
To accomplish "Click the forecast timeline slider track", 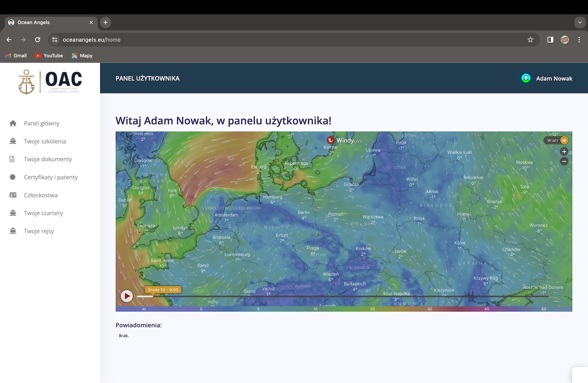I will 341,297.
